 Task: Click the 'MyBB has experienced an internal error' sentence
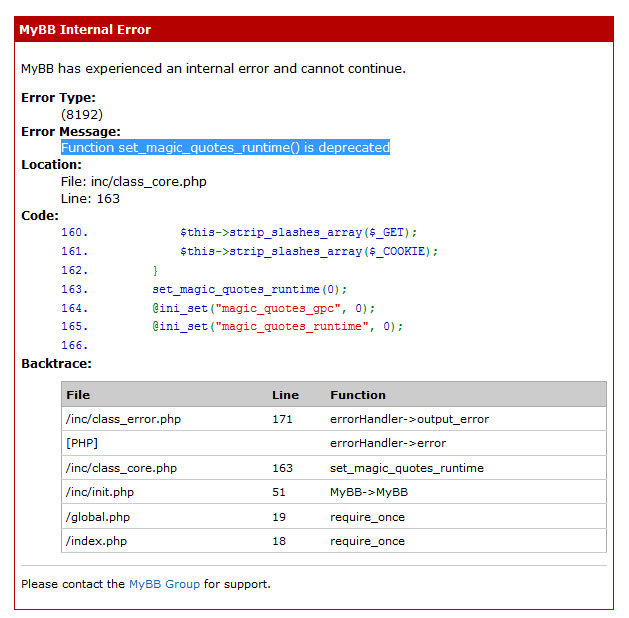[213, 69]
